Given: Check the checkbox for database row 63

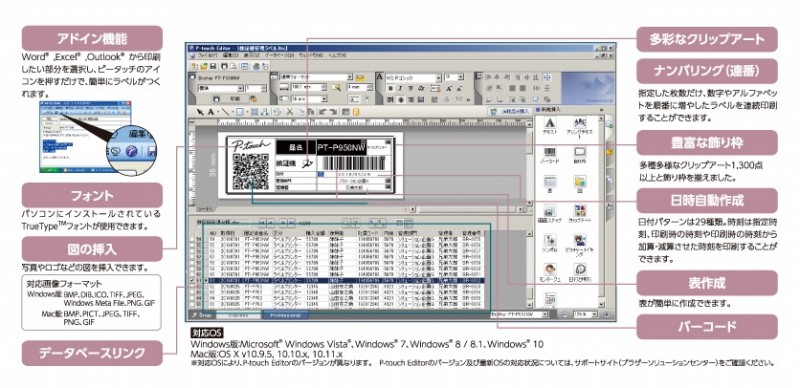Looking at the screenshot, I should click(x=192, y=293).
